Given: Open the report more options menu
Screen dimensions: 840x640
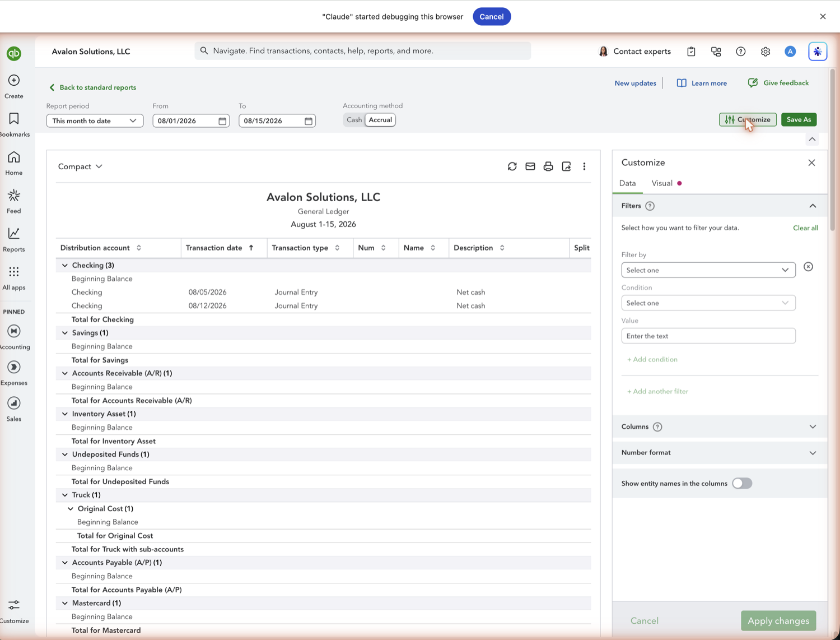Looking at the screenshot, I should (x=584, y=166).
